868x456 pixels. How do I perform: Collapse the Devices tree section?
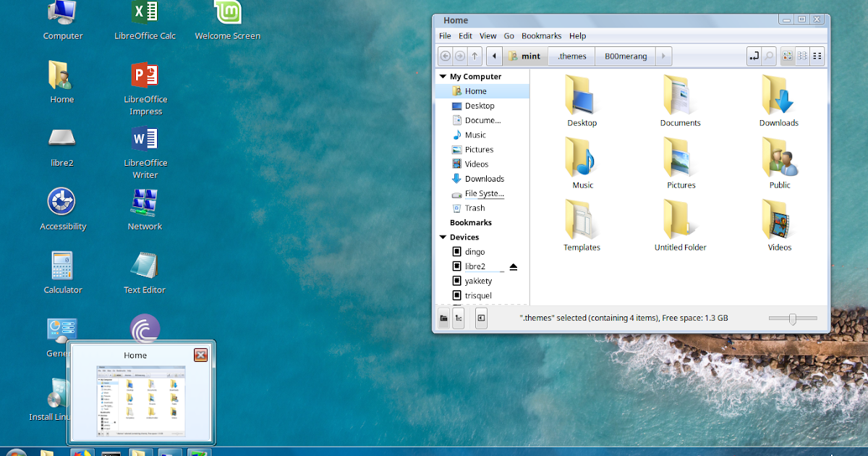443,237
